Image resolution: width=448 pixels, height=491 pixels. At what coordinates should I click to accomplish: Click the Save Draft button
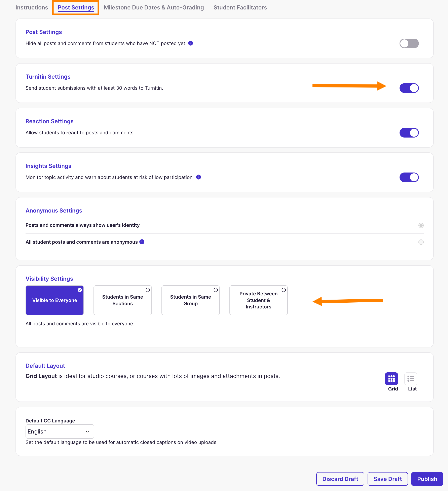coord(387,479)
